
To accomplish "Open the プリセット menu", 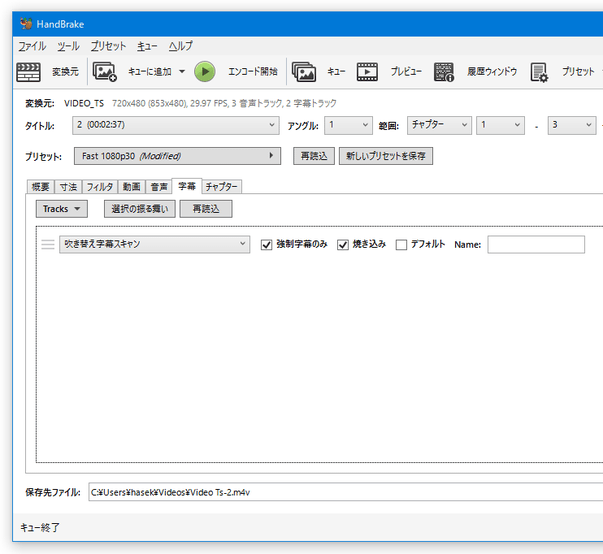I will [108, 47].
